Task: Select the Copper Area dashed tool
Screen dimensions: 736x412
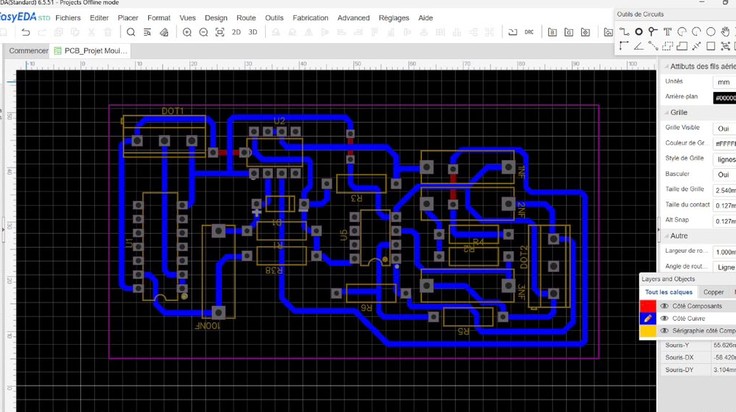Action: (667, 46)
